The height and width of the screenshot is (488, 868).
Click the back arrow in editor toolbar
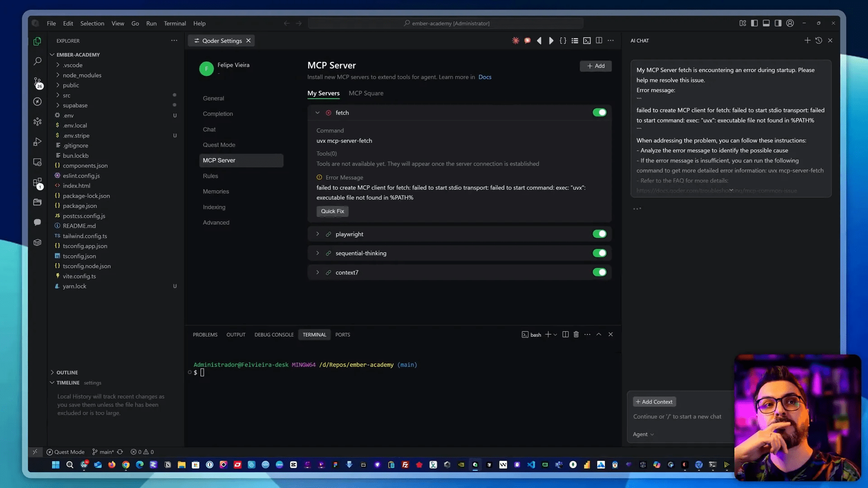point(539,41)
